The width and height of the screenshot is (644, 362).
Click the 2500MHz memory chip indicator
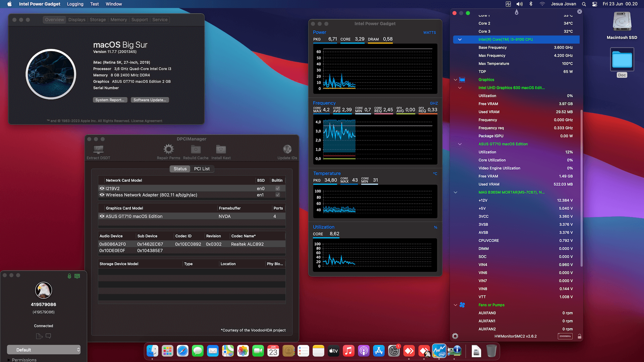point(565,336)
